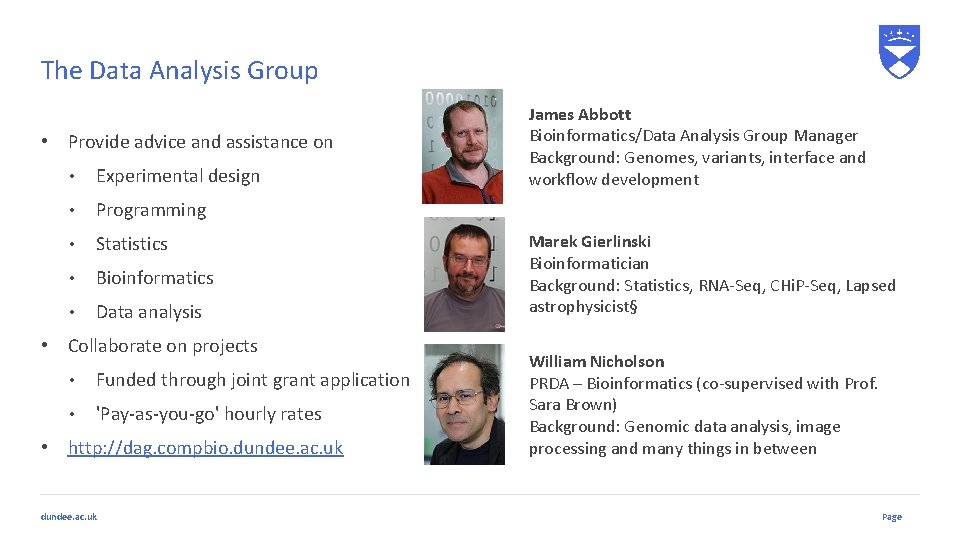Image resolution: width=960 pixels, height=540 pixels.
Task: Click the 'Programming' bullet
Action: [x=151, y=211]
